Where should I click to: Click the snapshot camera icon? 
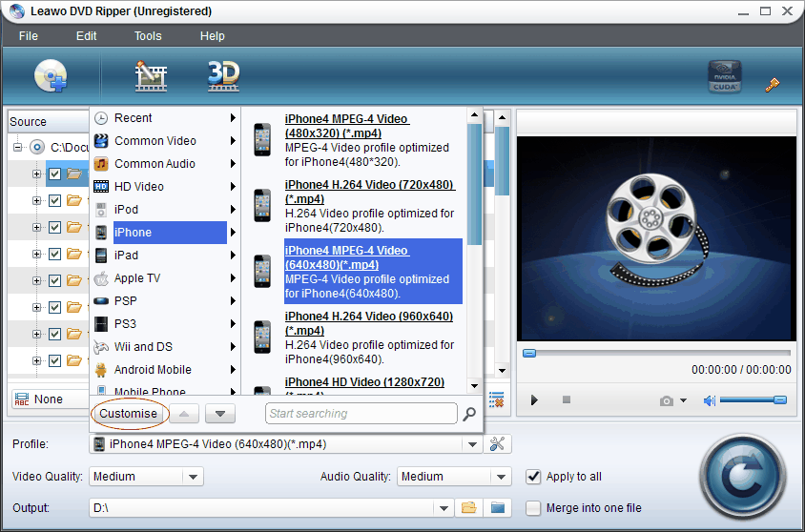(x=666, y=400)
